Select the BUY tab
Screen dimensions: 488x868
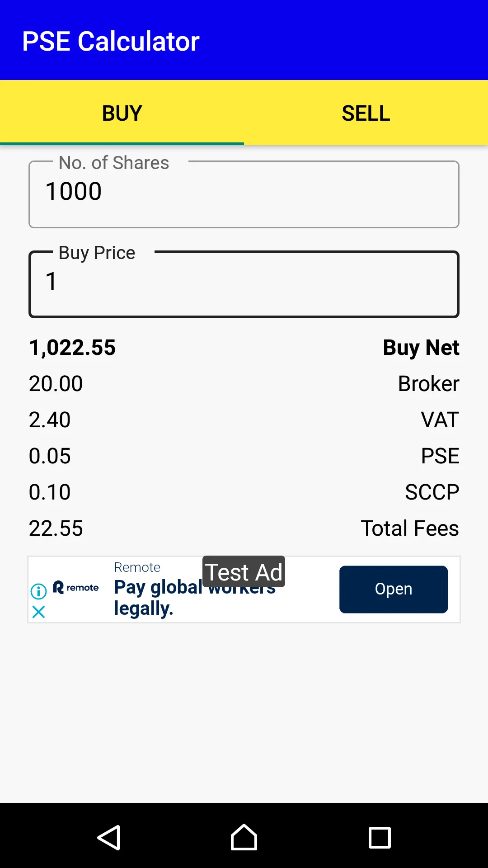point(122,113)
